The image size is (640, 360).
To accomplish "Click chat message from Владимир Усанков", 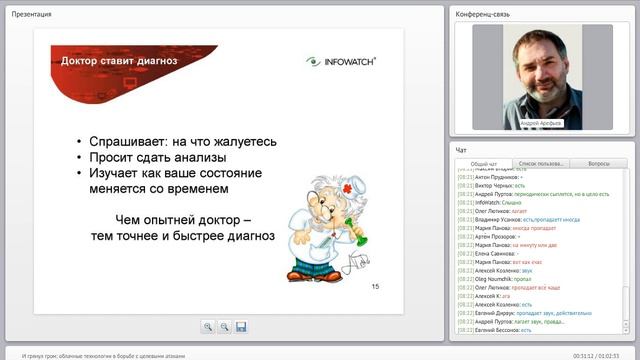I will coord(519,220).
